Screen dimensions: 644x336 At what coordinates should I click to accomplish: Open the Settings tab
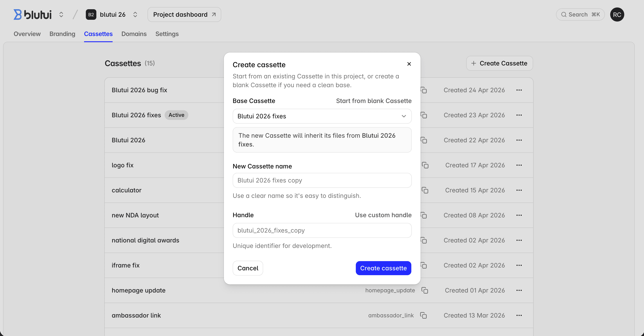[x=167, y=34]
